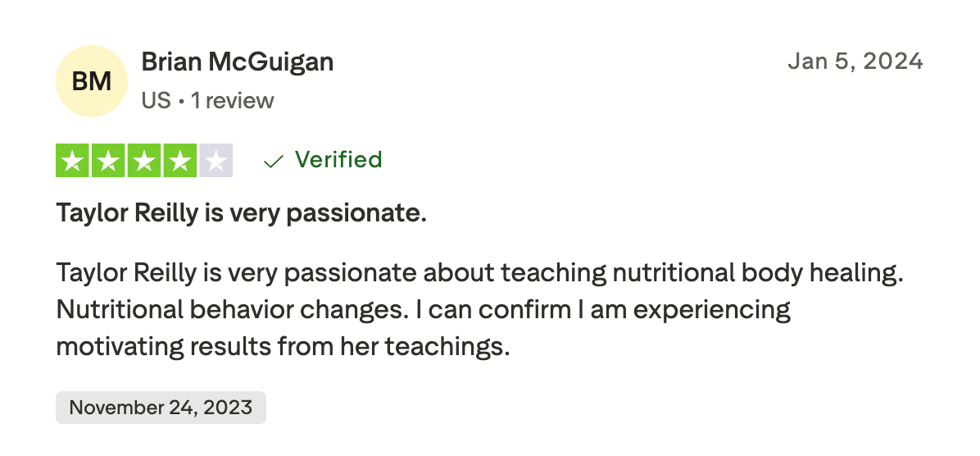Click the second green rating star
The width and height of the screenshot is (980, 456).
pyautogui.click(x=109, y=161)
